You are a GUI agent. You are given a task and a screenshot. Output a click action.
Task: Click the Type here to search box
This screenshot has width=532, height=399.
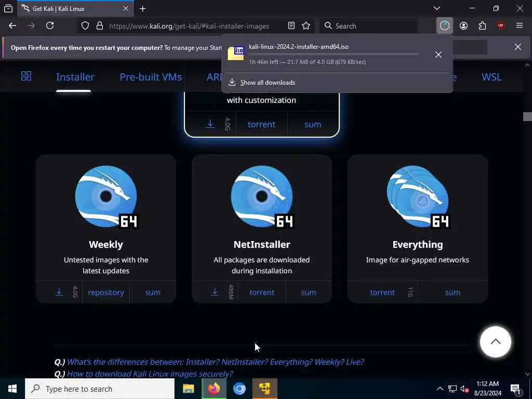click(100, 389)
